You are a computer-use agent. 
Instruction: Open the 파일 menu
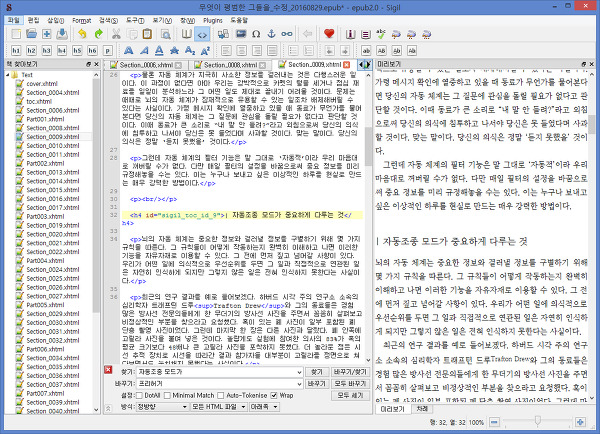pos(14,20)
